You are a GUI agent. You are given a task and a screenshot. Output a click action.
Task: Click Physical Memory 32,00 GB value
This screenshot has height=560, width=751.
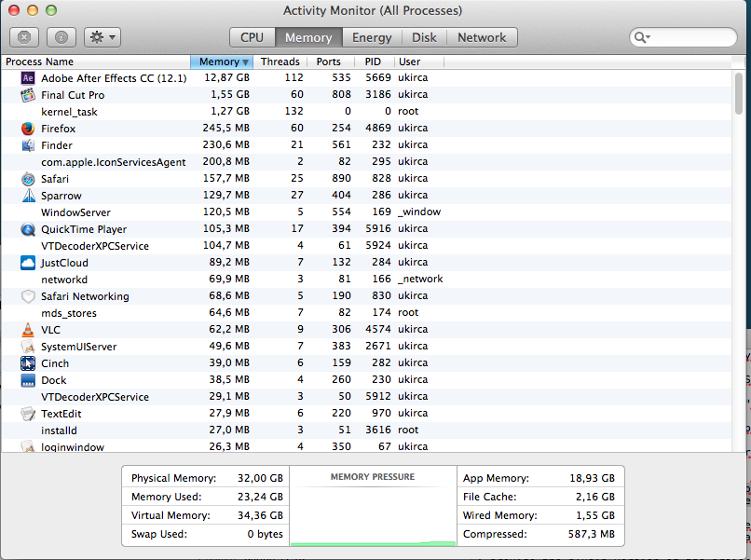click(x=260, y=478)
